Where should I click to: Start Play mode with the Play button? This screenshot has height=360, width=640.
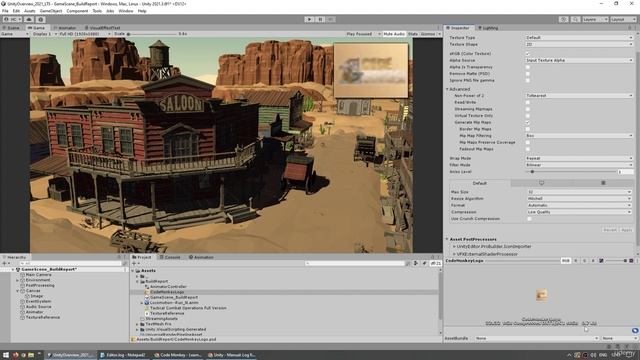pos(309,19)
